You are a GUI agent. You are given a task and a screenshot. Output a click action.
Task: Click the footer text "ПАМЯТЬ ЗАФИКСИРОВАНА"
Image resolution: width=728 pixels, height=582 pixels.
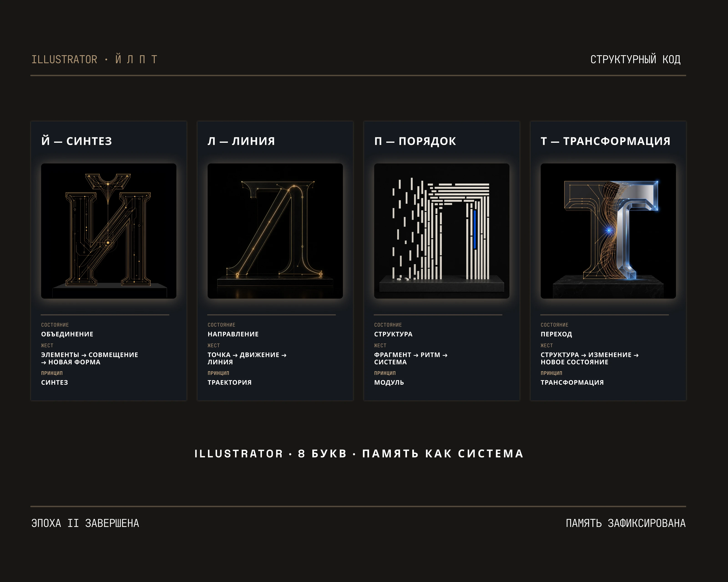click(x=626, y=523)
